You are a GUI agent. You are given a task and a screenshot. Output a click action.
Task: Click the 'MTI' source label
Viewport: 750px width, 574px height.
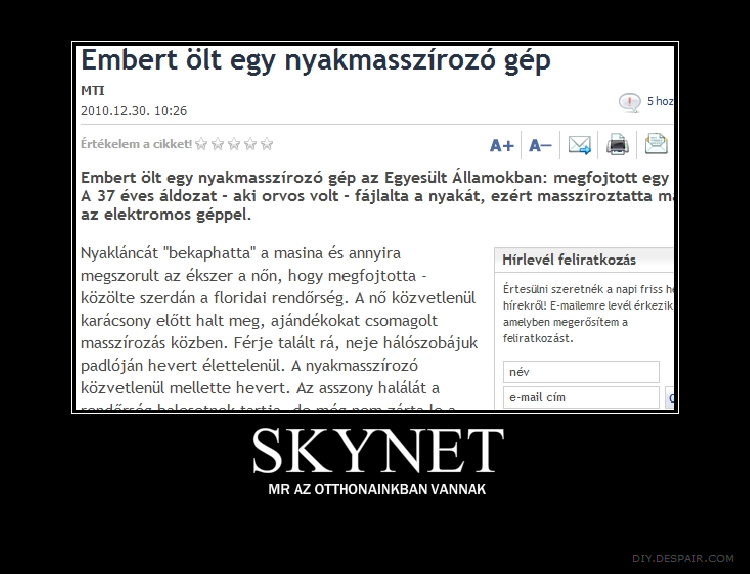93,90
